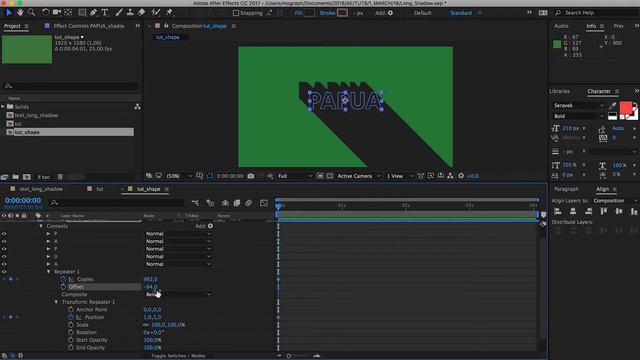Open the Composite Below dropdown

pos(178,294)
